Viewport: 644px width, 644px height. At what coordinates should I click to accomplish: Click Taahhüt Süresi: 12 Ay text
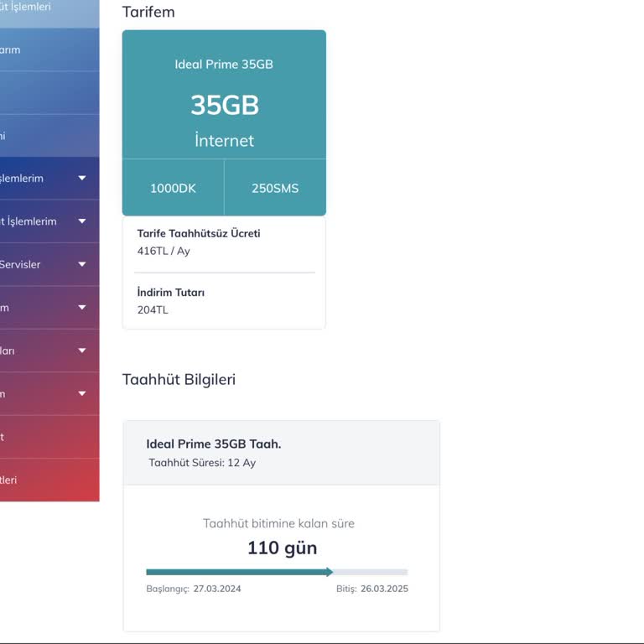pyautogui.click(x=202, y=463)
